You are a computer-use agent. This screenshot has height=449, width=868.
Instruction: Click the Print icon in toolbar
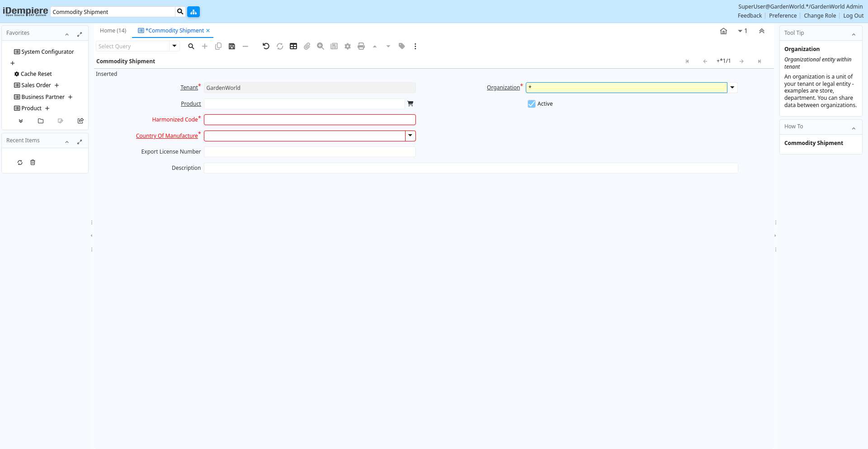361,46
